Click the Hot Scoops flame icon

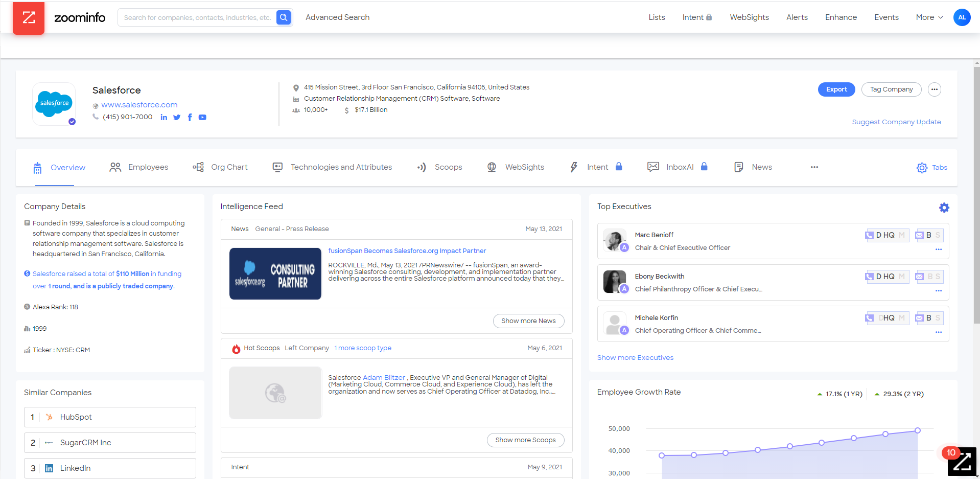click(x=236, y=349)
